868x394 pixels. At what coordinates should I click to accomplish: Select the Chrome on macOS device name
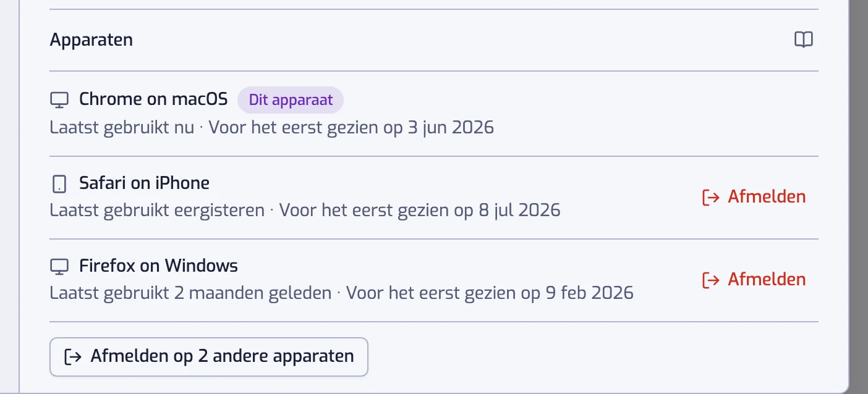click(153, 99)
